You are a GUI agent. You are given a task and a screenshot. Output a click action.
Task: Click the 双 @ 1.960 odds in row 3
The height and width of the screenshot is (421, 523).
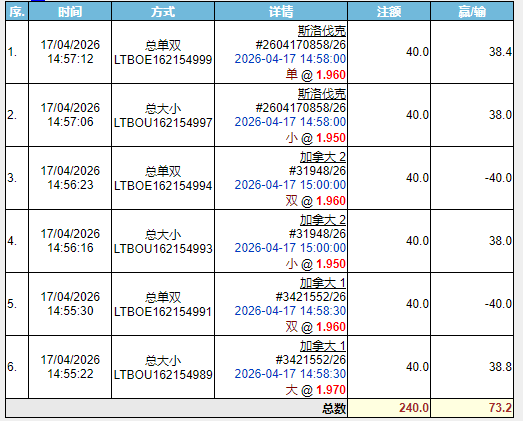[x=316, y=200]
